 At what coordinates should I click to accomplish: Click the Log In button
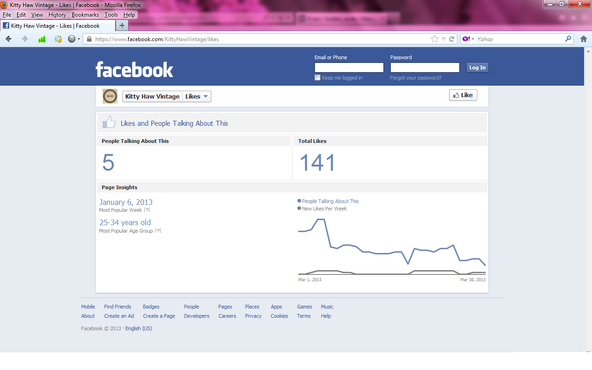coord(477,68)
